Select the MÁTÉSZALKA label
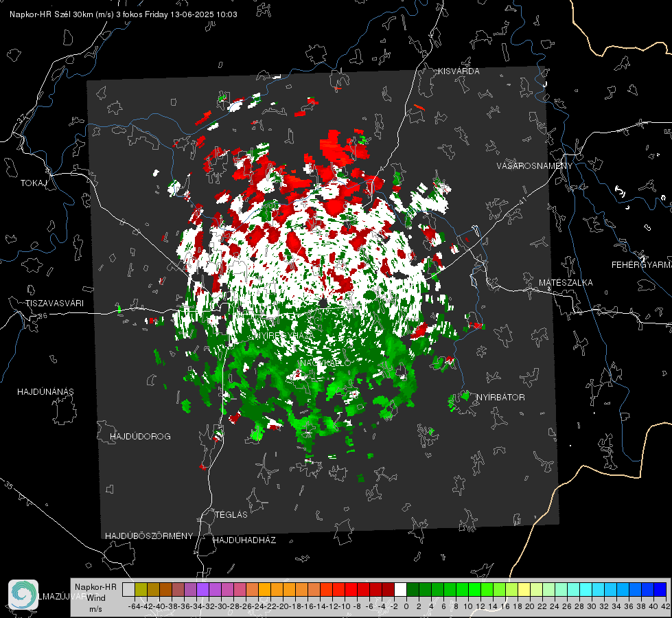This screenshot has height=618, width=672. (566, 283)
